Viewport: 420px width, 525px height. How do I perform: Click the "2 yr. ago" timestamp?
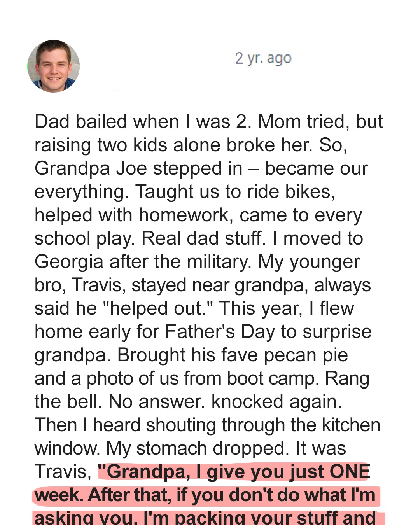click(263, 58)
